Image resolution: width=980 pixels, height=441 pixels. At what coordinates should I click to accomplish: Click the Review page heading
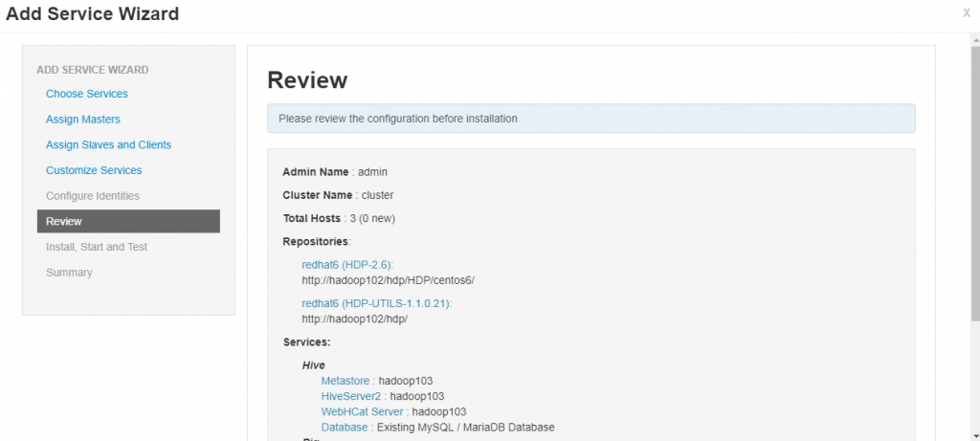[x=307, y=80]
